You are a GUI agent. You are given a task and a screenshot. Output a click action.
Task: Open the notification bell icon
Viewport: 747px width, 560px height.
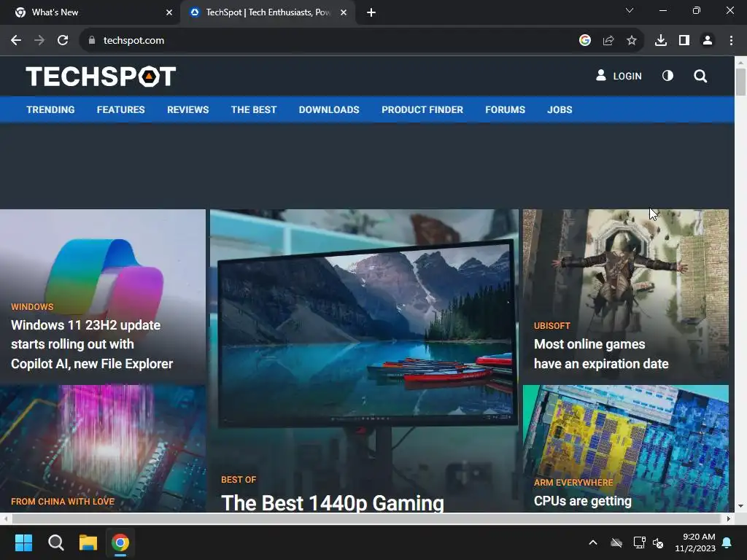(727, 542)
